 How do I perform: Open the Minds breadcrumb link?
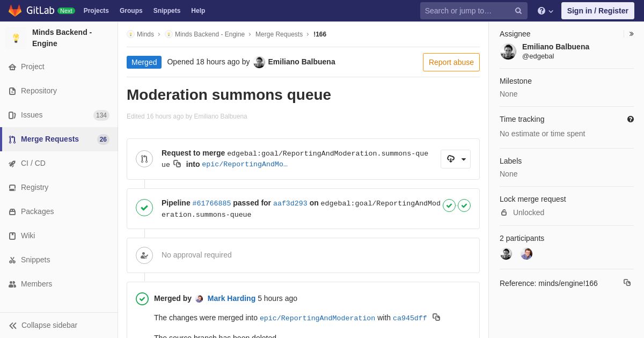145,34
